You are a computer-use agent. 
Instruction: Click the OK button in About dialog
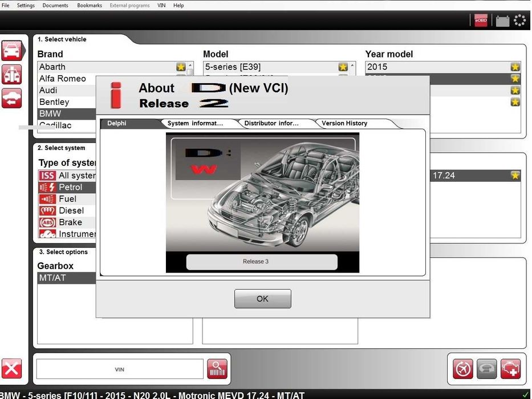(x=263, y=299)
